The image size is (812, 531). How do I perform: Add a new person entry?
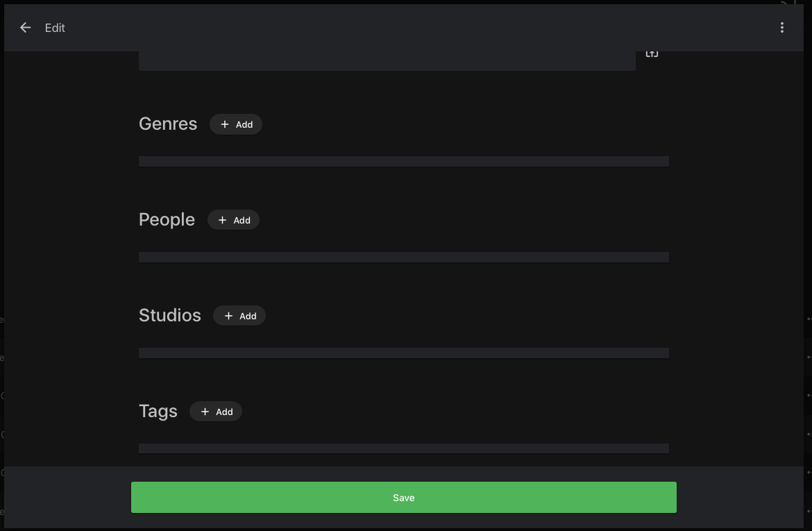point(234,220)
